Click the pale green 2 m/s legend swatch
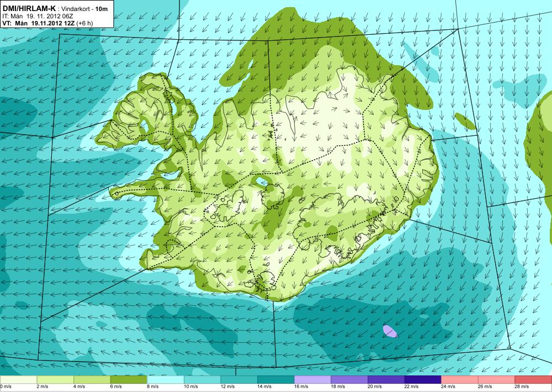 tap(55, 379)
